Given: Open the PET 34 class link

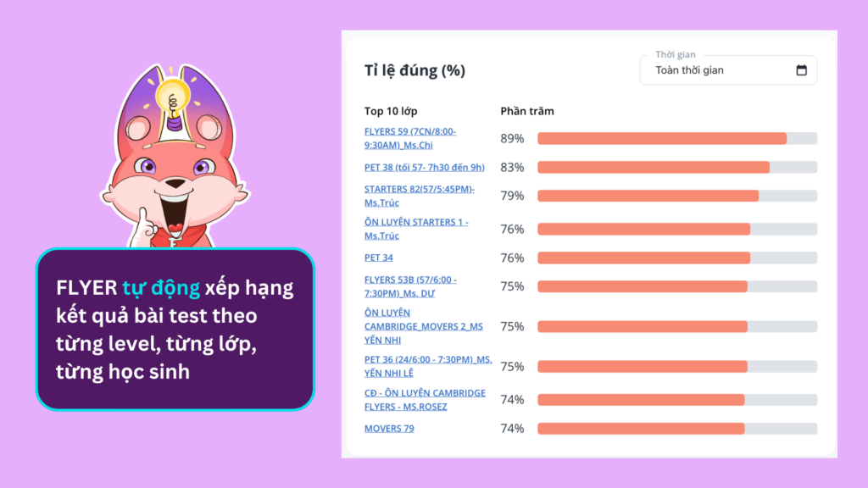Looking at the screenshot, I should click(x=379, y=258).
